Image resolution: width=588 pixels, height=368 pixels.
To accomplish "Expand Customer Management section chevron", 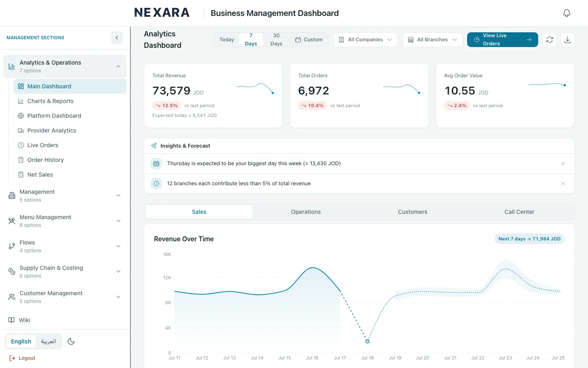I will (118, 297).
